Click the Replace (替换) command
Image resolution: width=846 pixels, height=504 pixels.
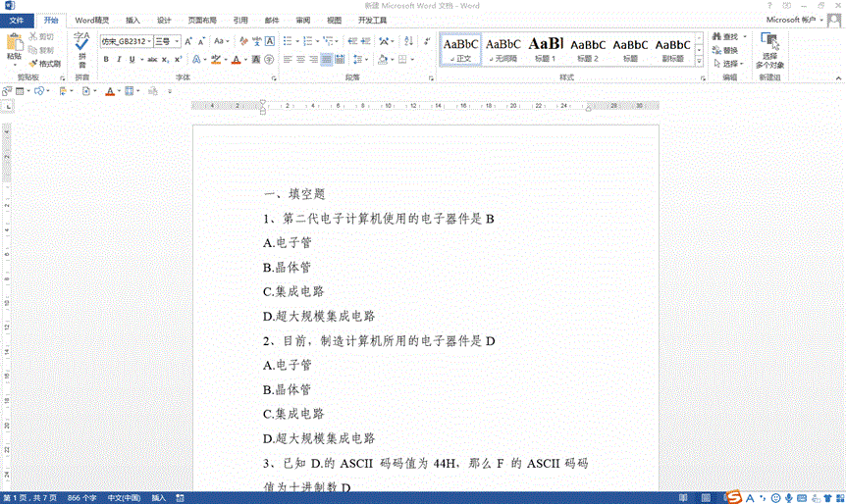tap(729, 50)
